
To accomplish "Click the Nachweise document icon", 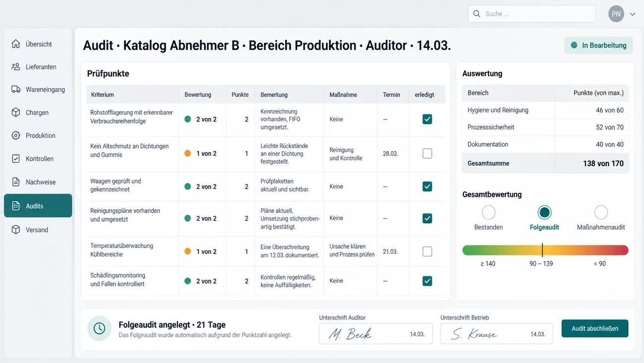I will pos(16,182).
